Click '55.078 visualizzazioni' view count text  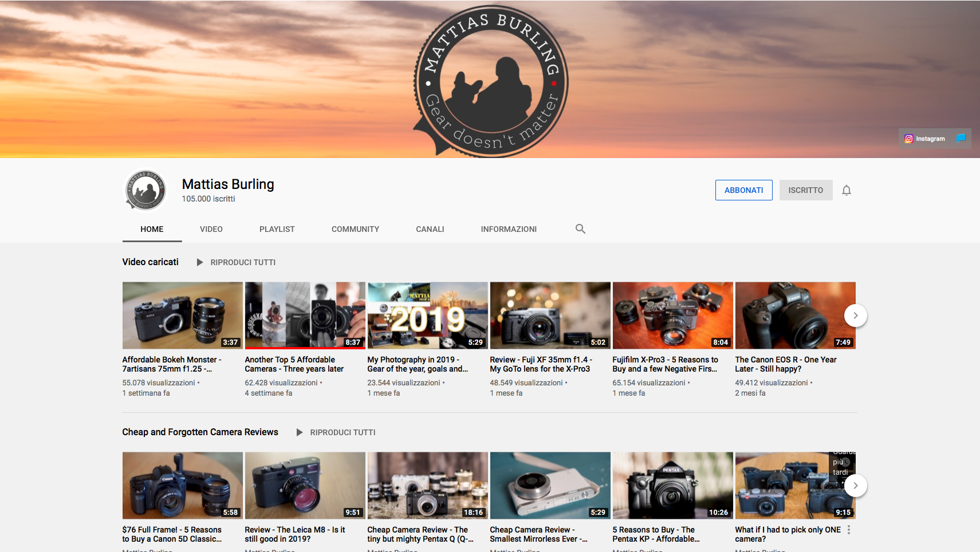[159, 383]
